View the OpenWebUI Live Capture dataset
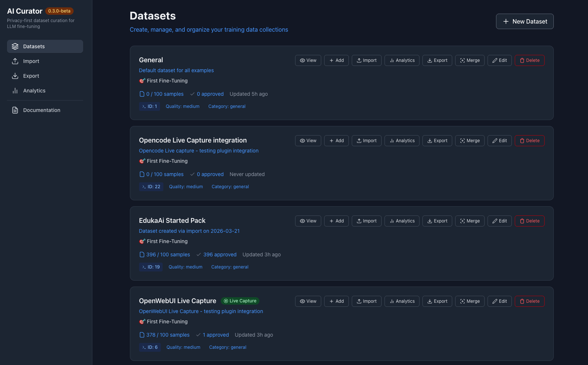Viewport: 588px width, 365px height. pos(308,301)
